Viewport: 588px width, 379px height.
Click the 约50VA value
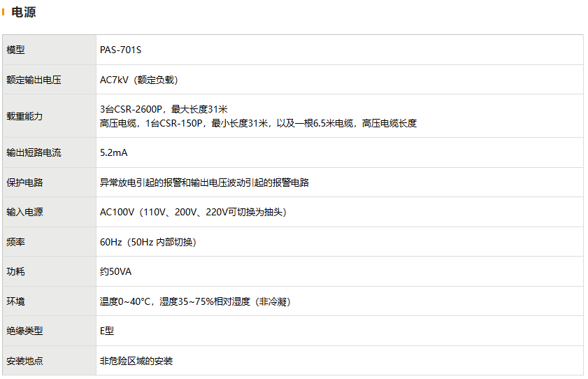[x=115, y=272]
